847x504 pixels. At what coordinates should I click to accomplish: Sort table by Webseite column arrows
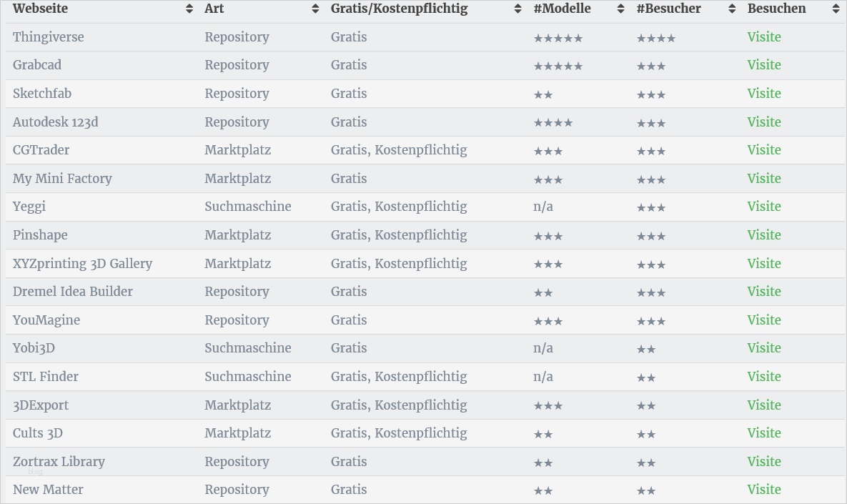click(x=189, y=9)
